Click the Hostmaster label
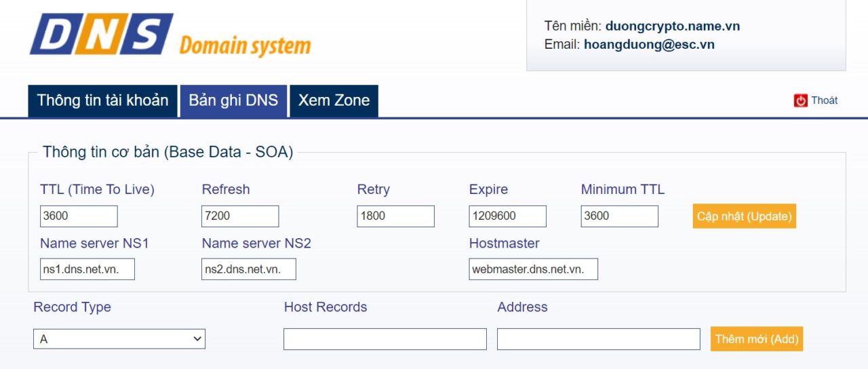This screenshot has width=868, height=369. (x=505, y=244)
